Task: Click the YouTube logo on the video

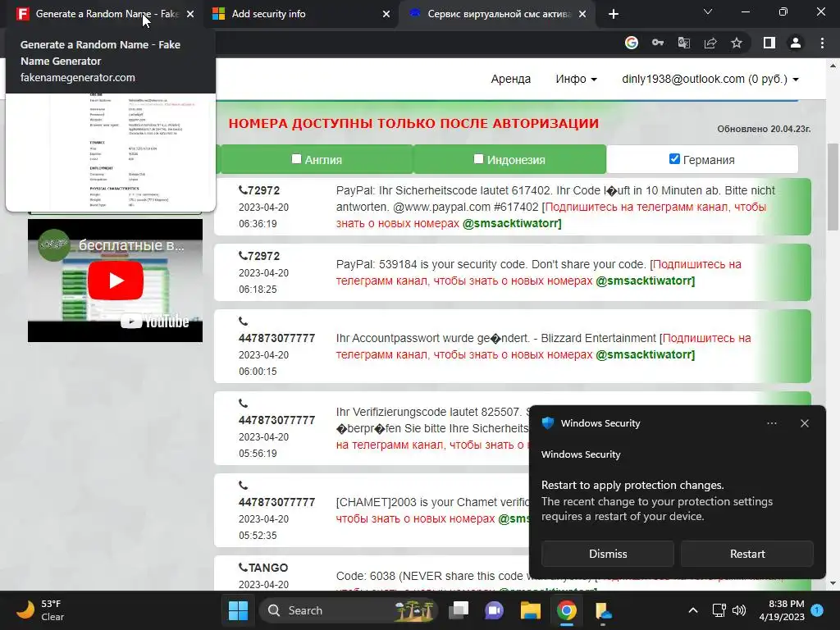Action: click(x=155, y=322)
